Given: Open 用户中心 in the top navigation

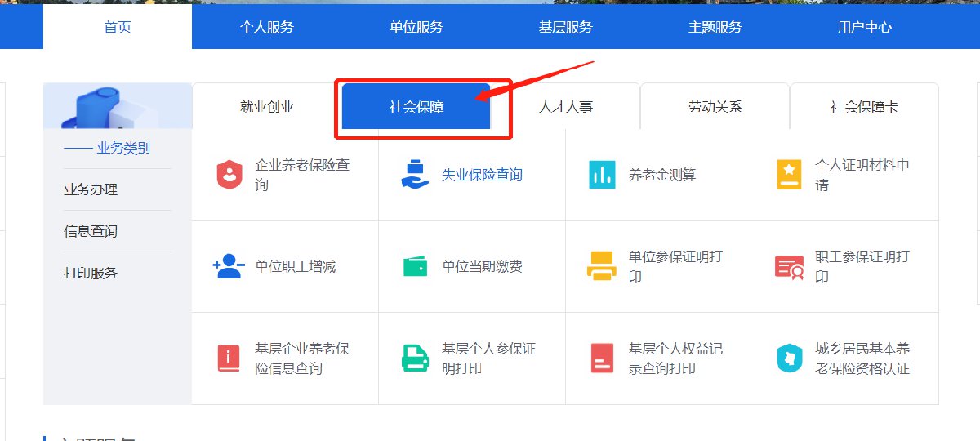Looking at the screenshot, I should pos(865,27).
